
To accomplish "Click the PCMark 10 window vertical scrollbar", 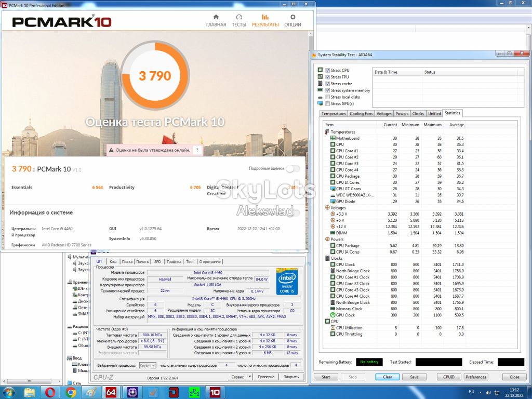I will [311, 140].
